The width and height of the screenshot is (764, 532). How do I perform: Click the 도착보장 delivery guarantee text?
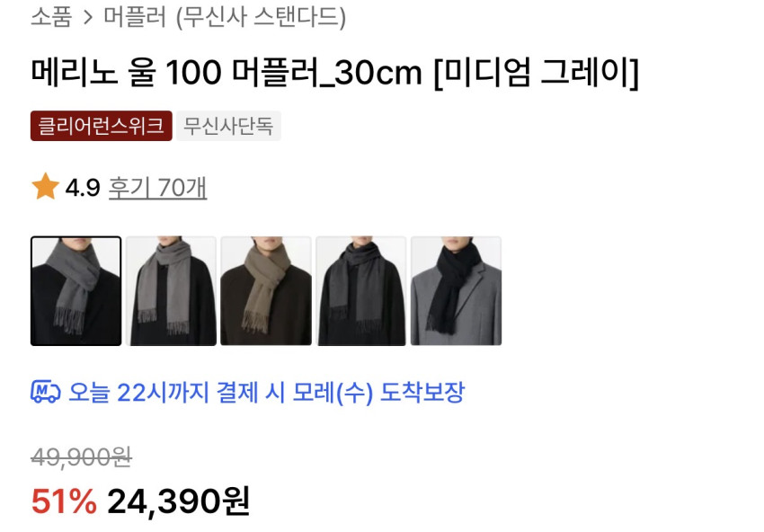pos(422,392)
